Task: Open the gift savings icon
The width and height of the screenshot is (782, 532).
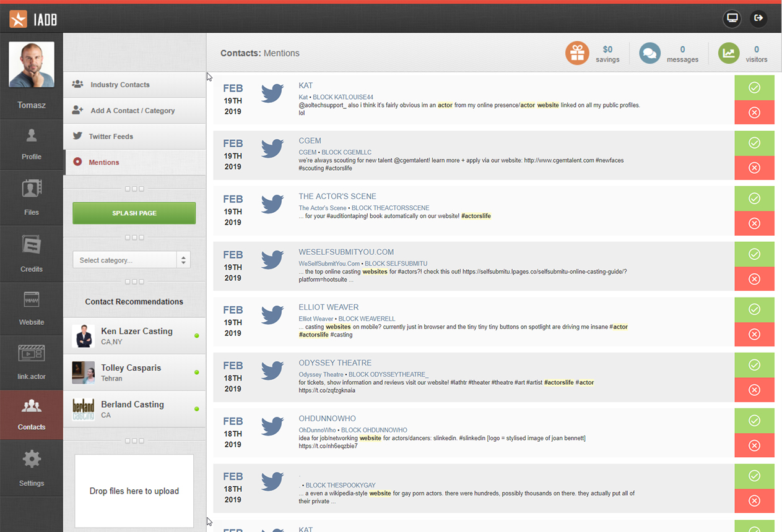Action: pyautogui.click(x=577, y=54)
